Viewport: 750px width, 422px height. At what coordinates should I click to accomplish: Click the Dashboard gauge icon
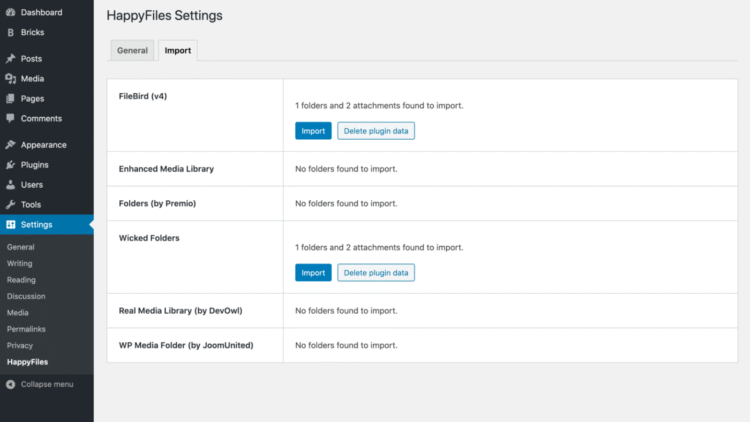click(11, 12)
